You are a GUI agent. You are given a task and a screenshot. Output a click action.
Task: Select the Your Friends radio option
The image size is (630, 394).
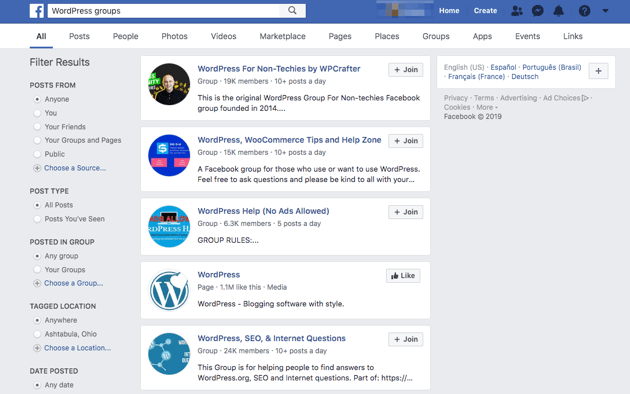37,127
